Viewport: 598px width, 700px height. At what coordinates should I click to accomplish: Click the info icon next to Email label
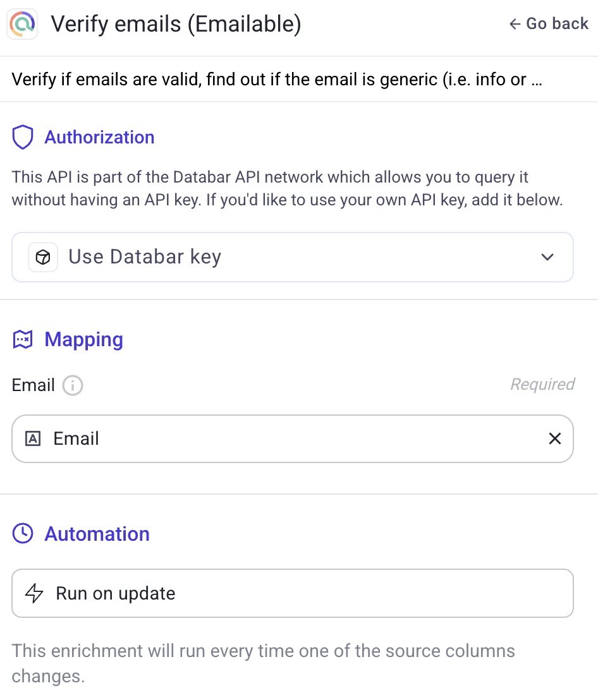[x=72, y=385]
